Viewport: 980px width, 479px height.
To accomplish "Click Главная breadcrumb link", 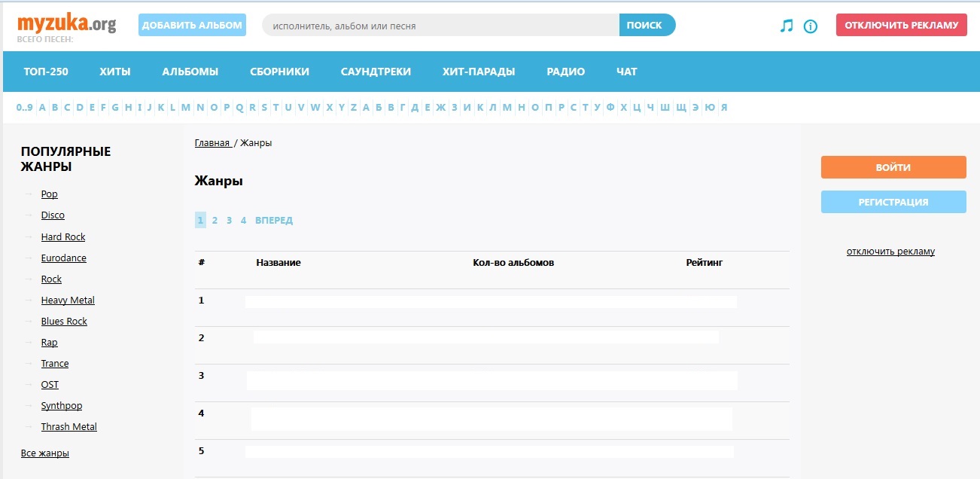I will pyautogui.click(x=212, y=143).
